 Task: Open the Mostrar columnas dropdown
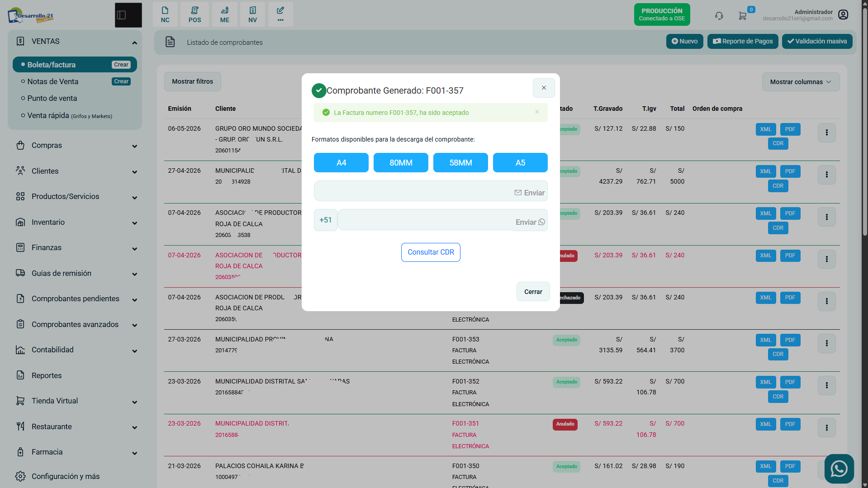click(801, 82)
